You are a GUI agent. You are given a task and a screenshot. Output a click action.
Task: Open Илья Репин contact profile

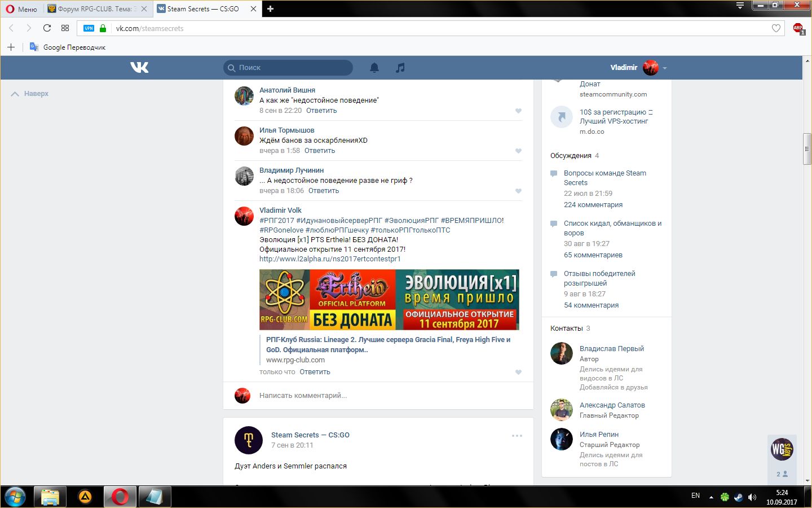599,435
